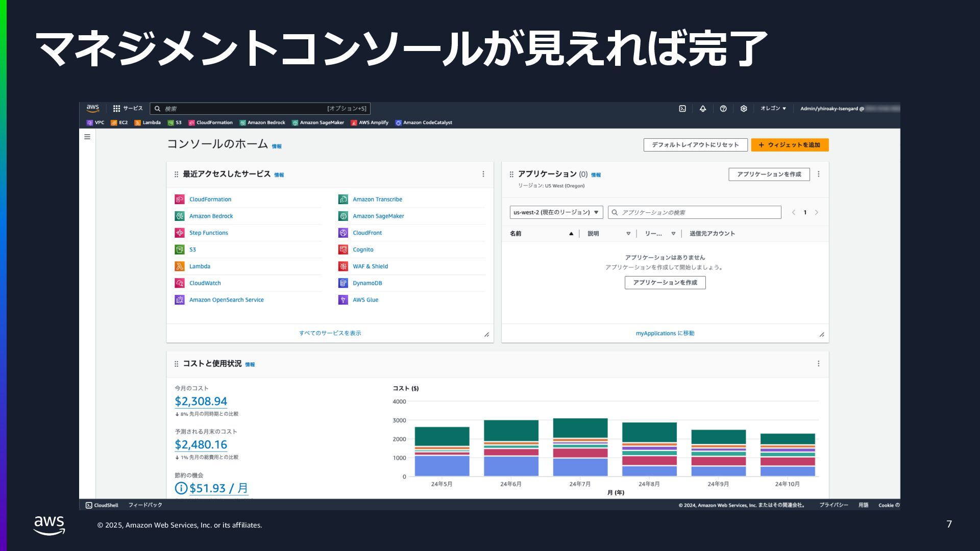Expand the オレゴン region dropdown
This screenshot has height=551, width=980.
(773, 109)
